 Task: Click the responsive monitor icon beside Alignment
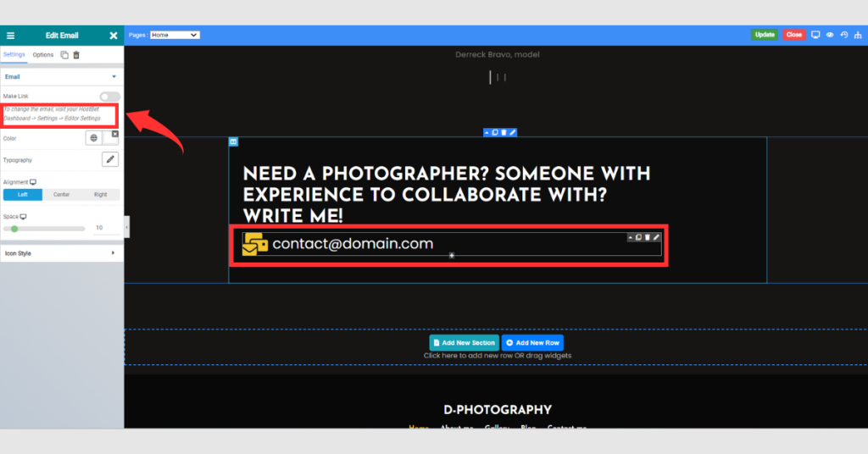pos(33,182)
